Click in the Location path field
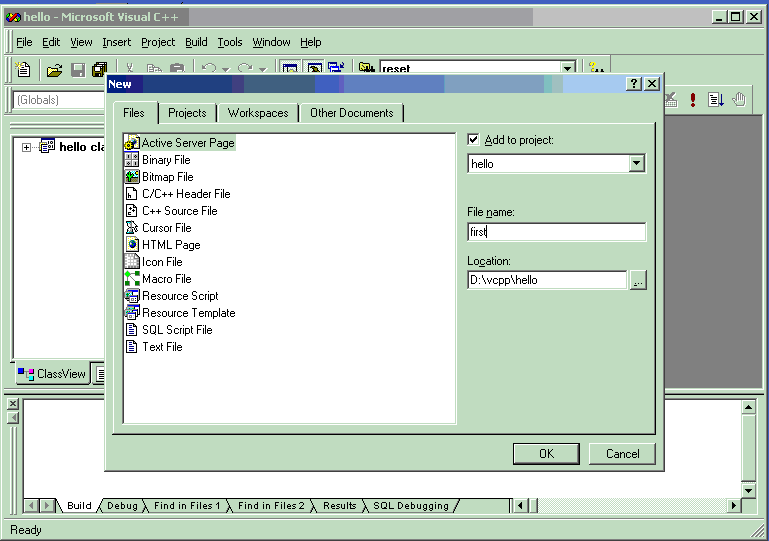Screen dimensions: 769x541 click(547, 280)
